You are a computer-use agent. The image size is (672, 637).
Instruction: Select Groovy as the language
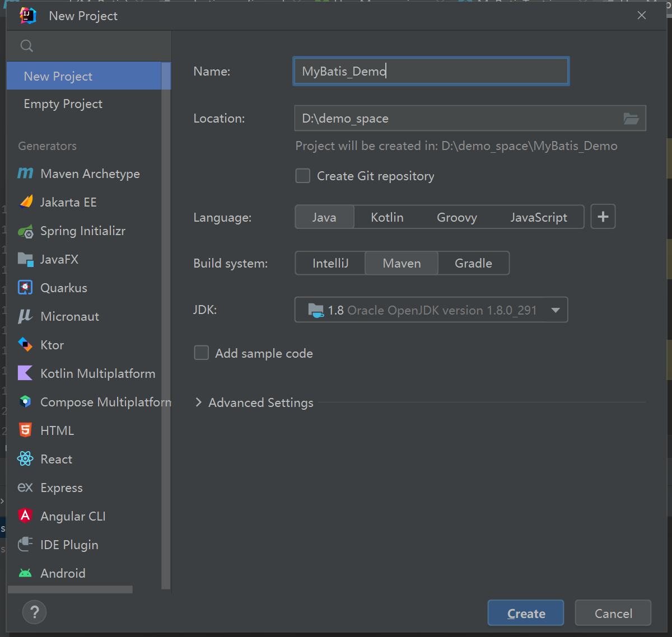pos(457,217)
